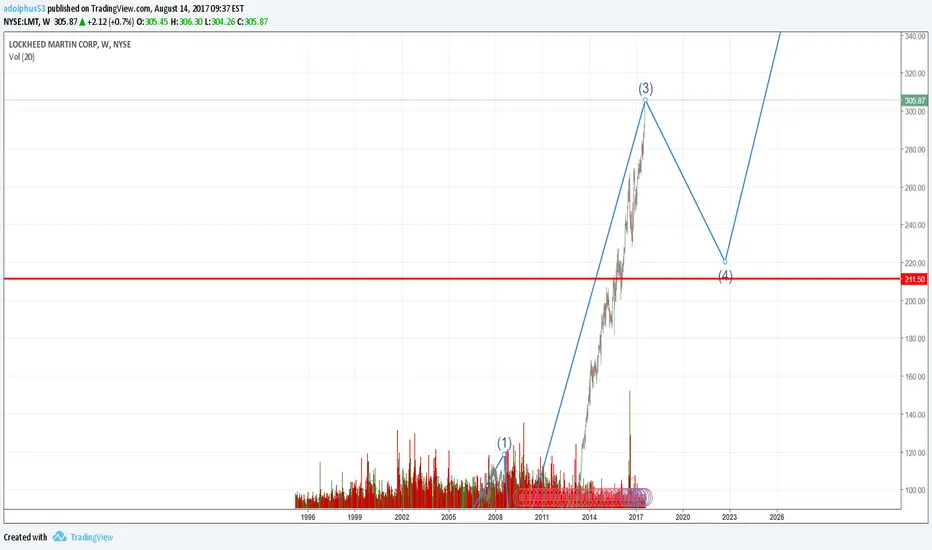Screen dimensions: 932x550
Task: Click the 2017 year axis label
Action: click(636, 517)
